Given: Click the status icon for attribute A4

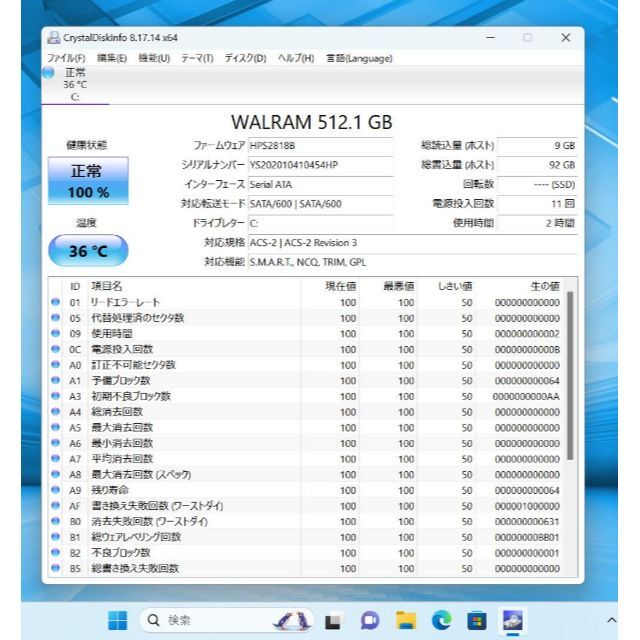Looking at the screenshot, I should tap(56, 411).
